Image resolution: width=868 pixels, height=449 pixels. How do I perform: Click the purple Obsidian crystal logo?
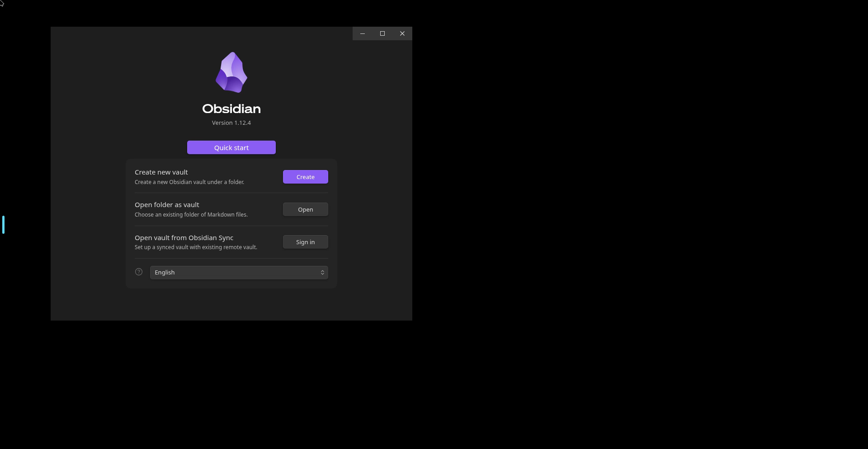231,72
